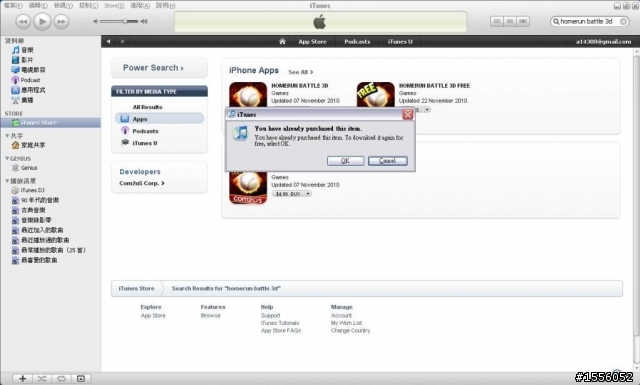Toggle shuffle at the bottom bar

pos(42,379)
